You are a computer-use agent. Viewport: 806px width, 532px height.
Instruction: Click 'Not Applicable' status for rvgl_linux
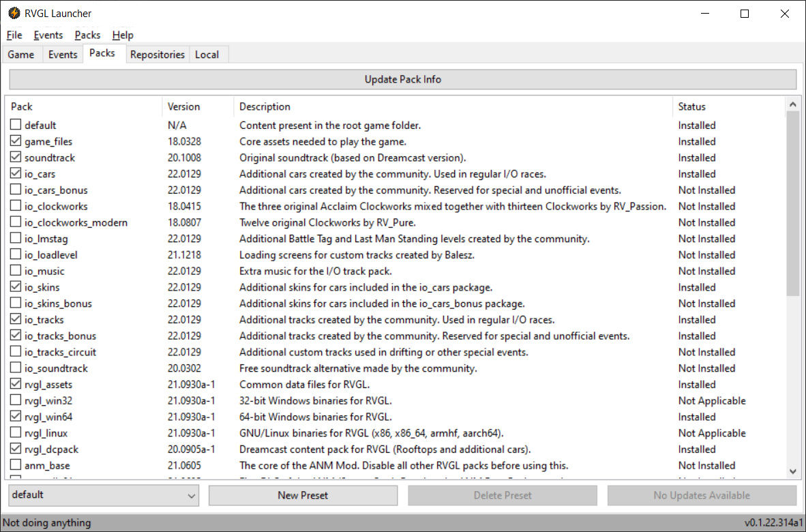click(x=712, y=433)
